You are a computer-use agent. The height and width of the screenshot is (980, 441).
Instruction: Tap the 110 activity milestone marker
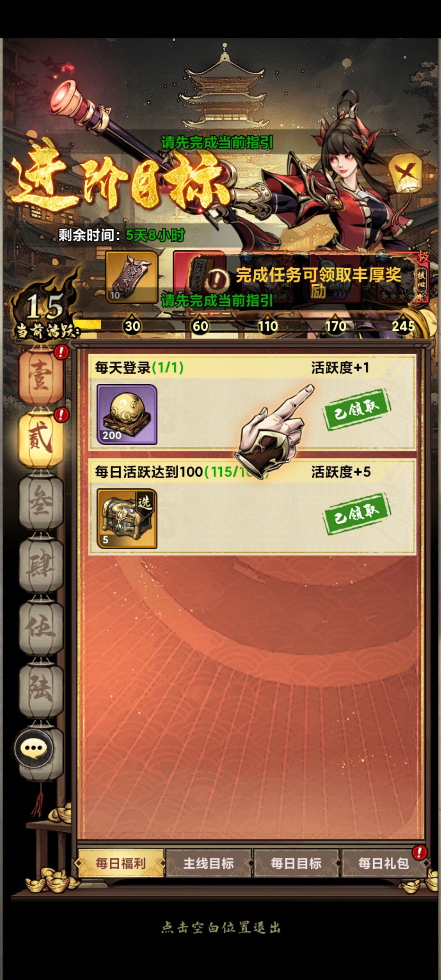click(267, 325)
